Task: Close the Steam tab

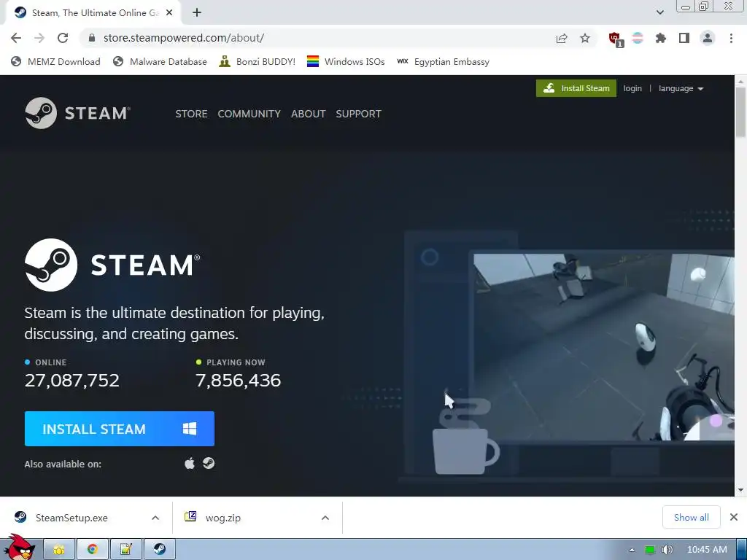Action: tap(169, 13)
